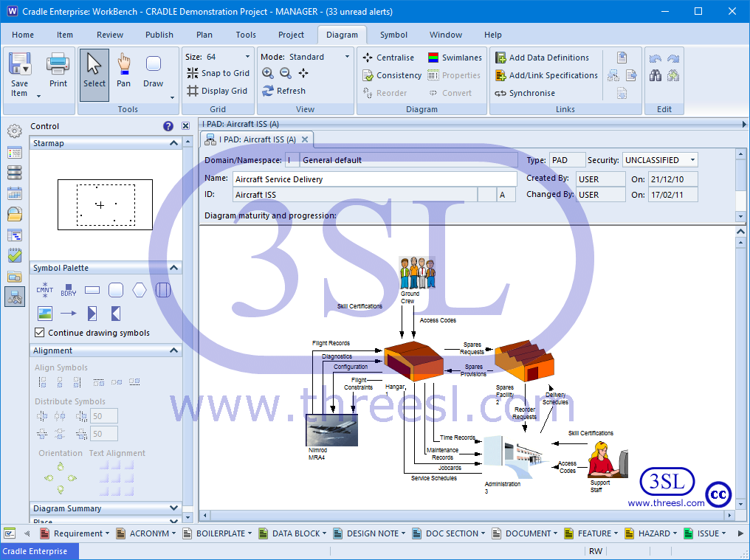The height and width of the screenshot is (560, 750).
Task: Toggle Snap to Grid option
Action: pos(218,73)
